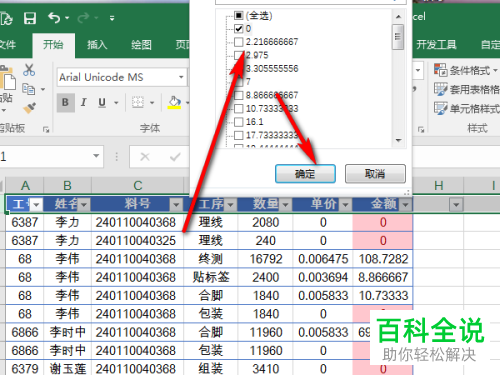Click the Format Painter brush icon
500x375 pixels.
(29, 108)
